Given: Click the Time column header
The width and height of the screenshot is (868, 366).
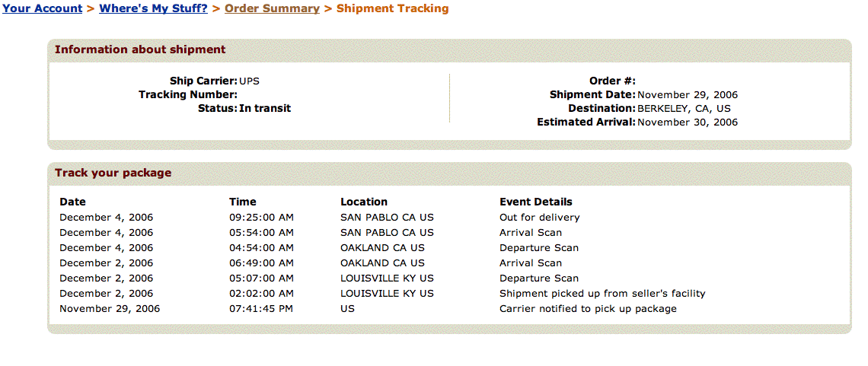Looking at the screenshot, I should click(243, 202).
